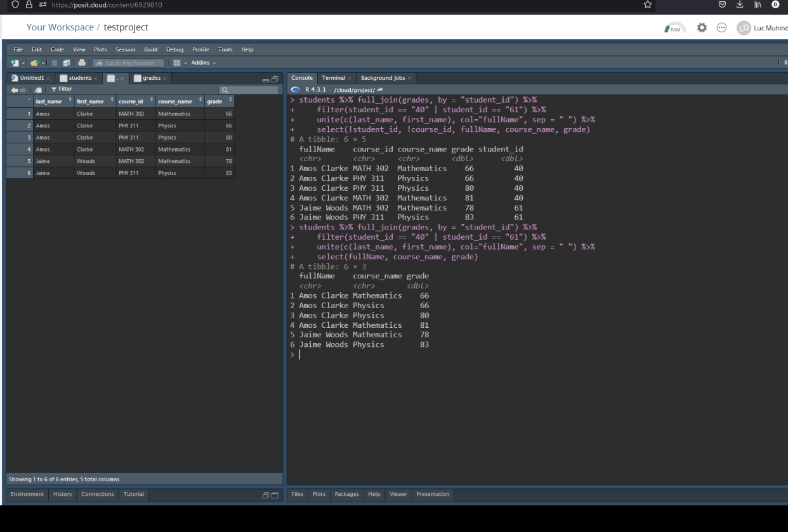Maximize the Environment pane
This screenshot has height=532, width=788.
pos(275,495)
